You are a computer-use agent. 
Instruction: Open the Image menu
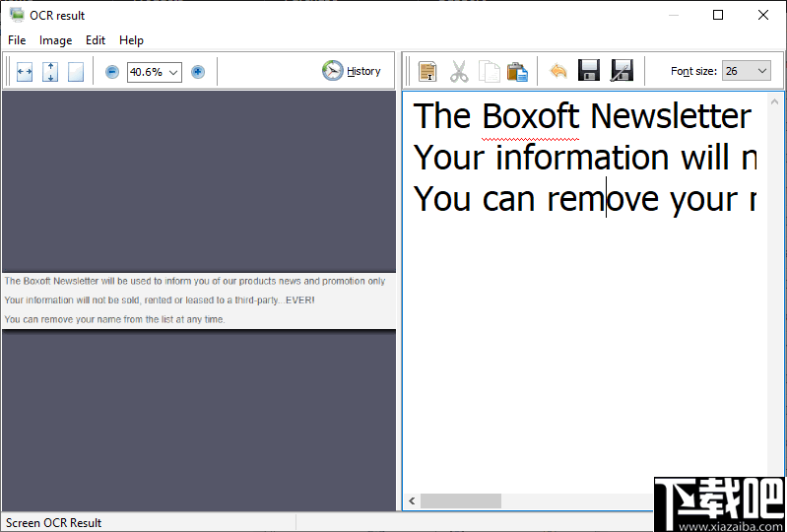(x=56, y=40)
